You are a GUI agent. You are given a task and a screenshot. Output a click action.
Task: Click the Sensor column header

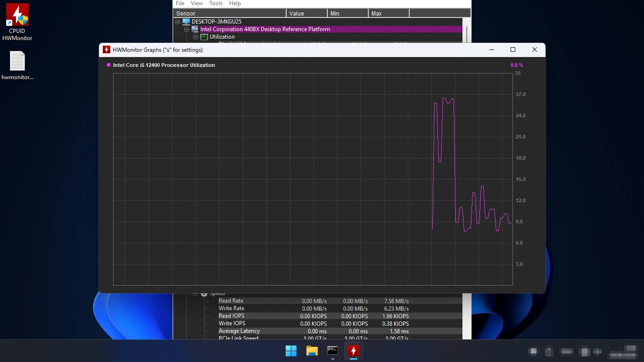(x=230, y=14)
